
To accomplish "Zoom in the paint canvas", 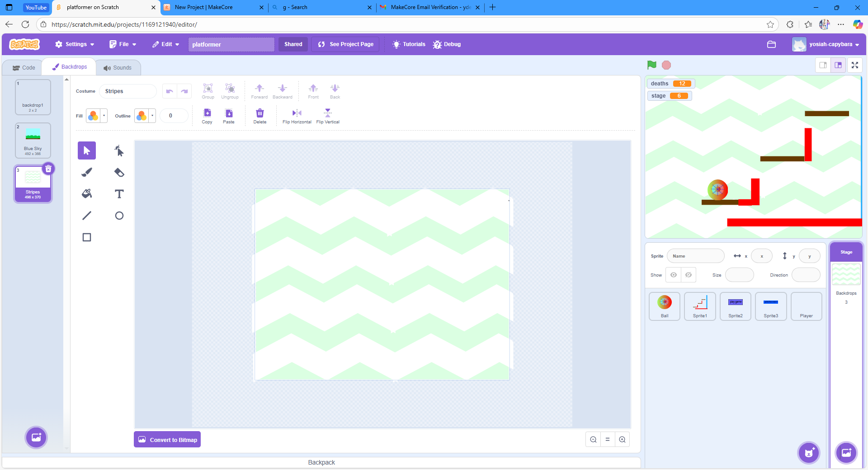I will (622, 439).
